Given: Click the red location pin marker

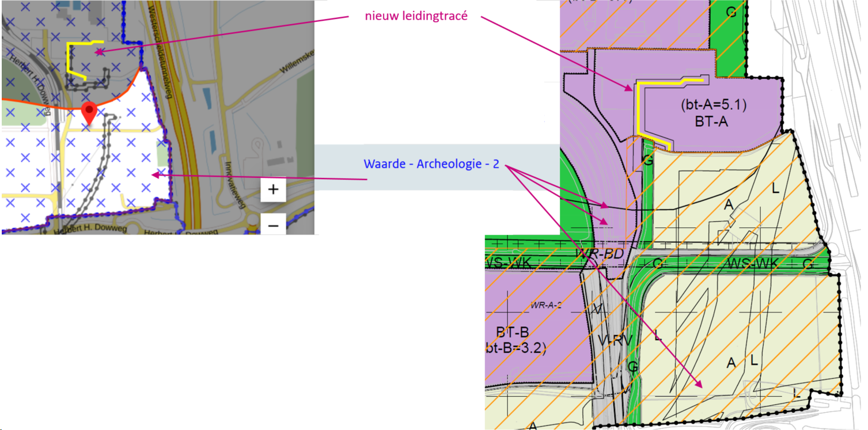Looking at the screenshot, I should click(89, 114).
